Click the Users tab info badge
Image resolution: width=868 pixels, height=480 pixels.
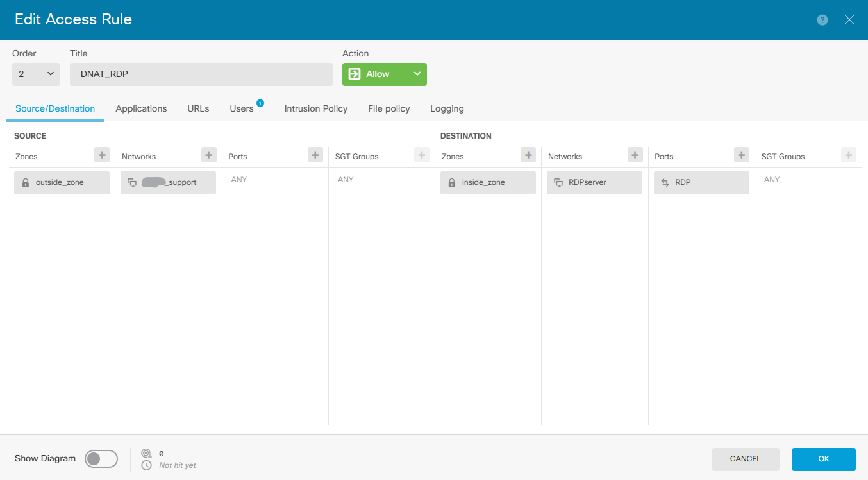tap(260, 103)
